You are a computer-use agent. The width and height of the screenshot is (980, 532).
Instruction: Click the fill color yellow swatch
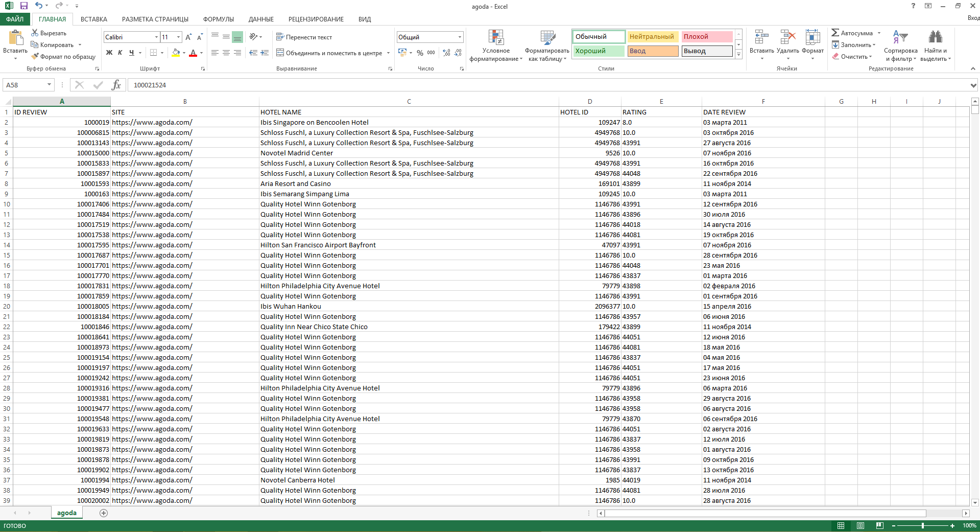(x=176, y=53)
